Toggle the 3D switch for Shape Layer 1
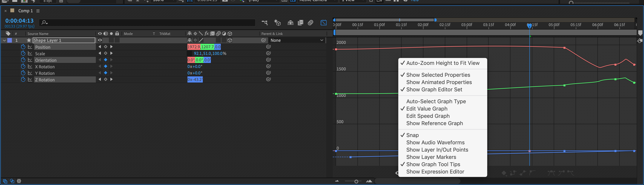644x185 pixels. (x=229, y=40)
